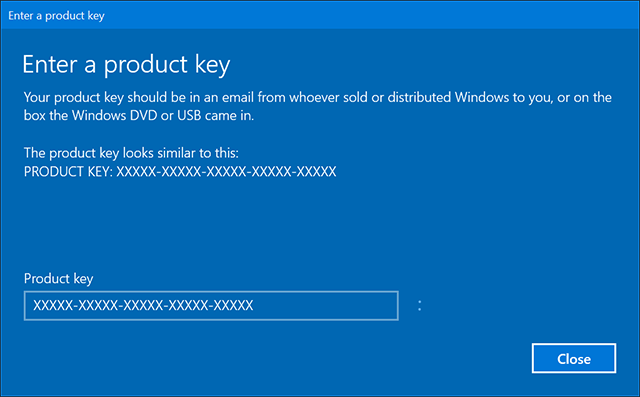This screenshot has height=397, width=640.
Task: Click the Close button
Action: [x=573, y=358]
